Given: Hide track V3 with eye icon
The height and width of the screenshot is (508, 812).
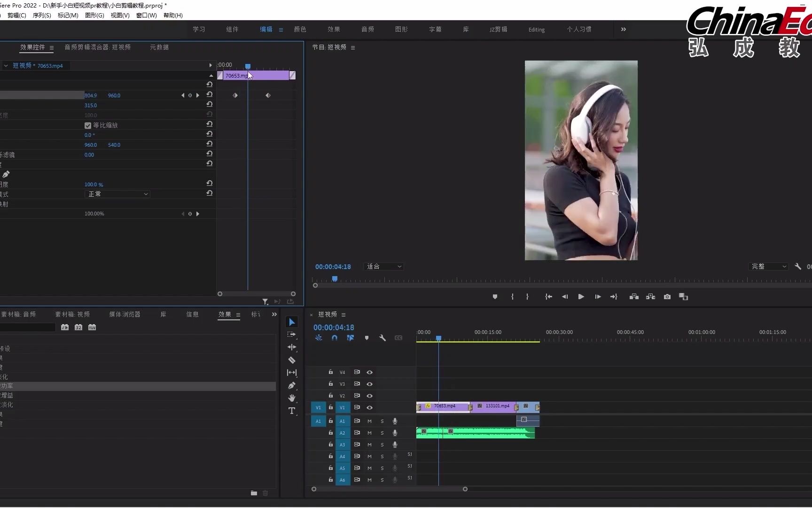Looking at the screenshot, I should pos(370,384).
